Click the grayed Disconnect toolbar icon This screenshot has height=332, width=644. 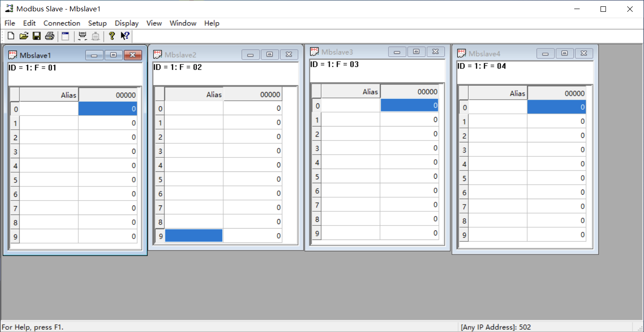(x=96, y=36)
